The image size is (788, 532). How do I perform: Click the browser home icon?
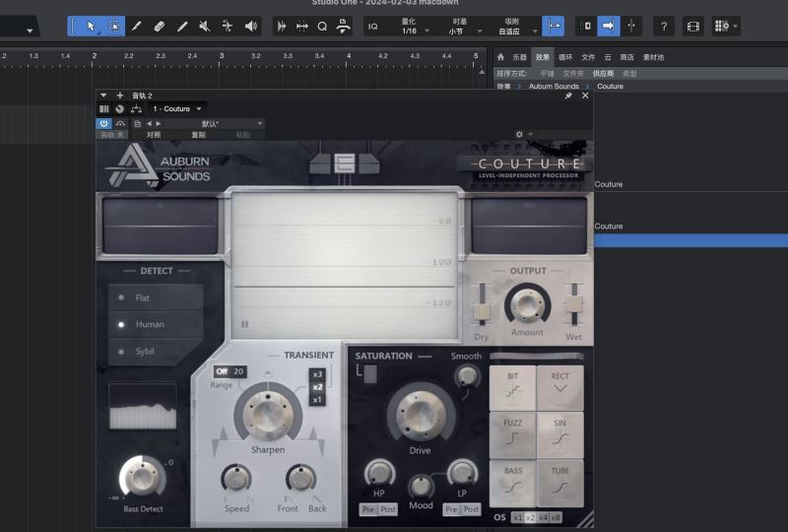point(500,57)
